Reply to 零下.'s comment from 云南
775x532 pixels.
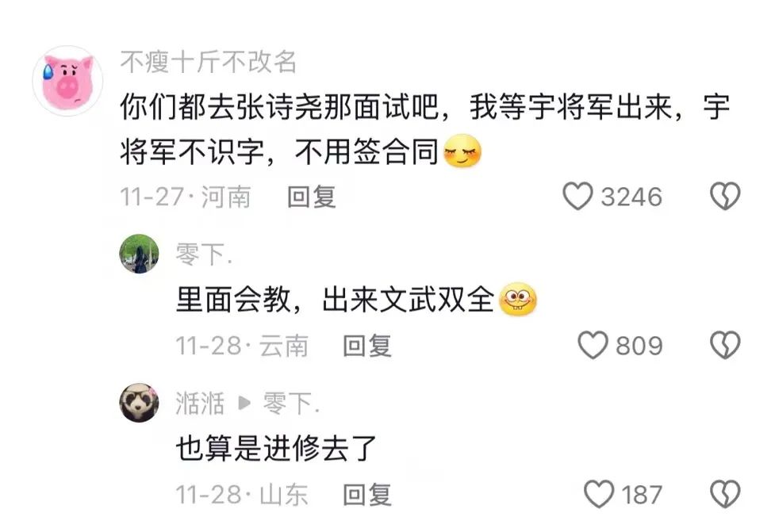pyautogui.click(x=367, y=345)
